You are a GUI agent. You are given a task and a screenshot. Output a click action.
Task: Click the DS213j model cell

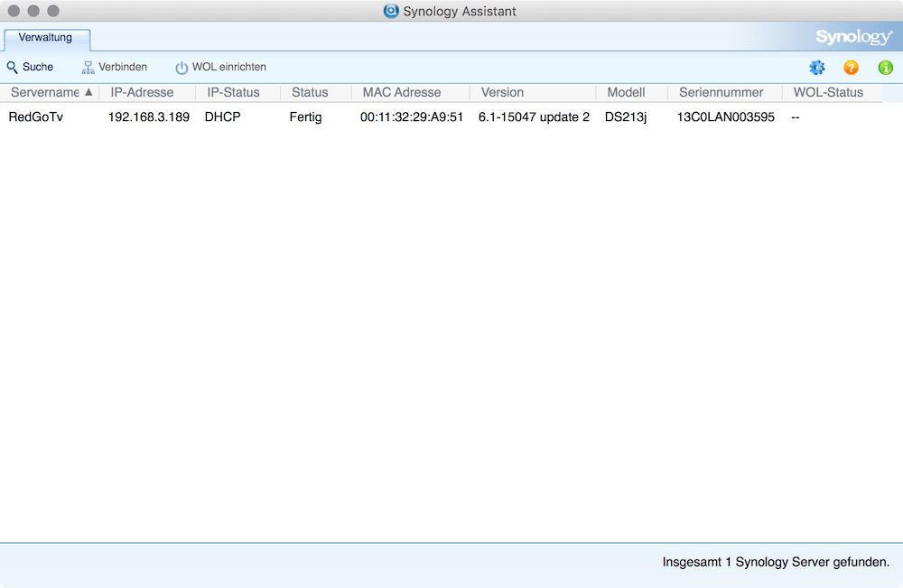click(x=626, y=117)
